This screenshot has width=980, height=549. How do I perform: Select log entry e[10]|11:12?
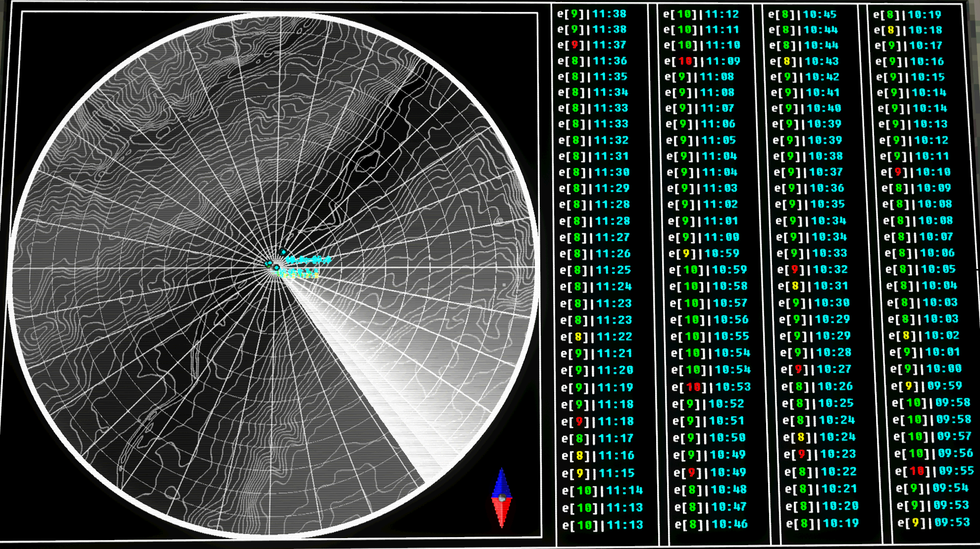coord(701,14)
